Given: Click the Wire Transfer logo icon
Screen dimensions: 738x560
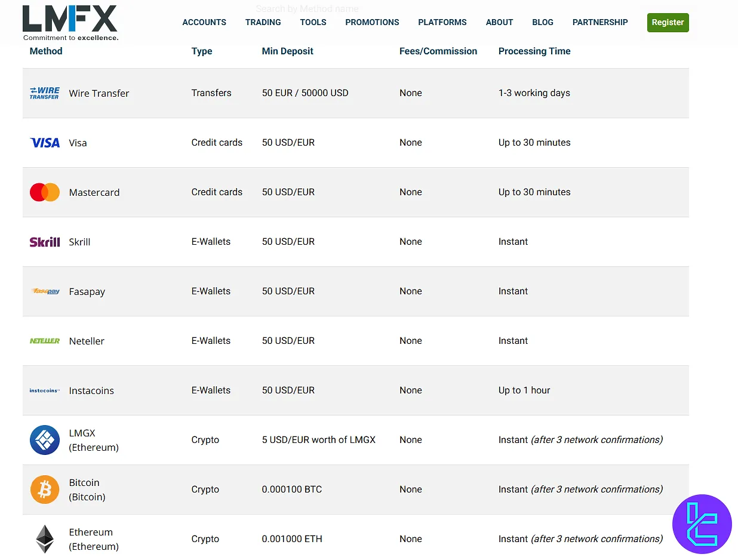Looking at the screenshot, I should (45, 93).
